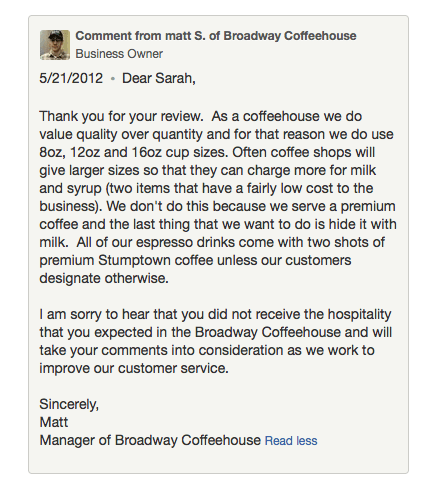Click the 'designate otherwise.' line
The image size is (431, 490).
(x=104, y=278)
